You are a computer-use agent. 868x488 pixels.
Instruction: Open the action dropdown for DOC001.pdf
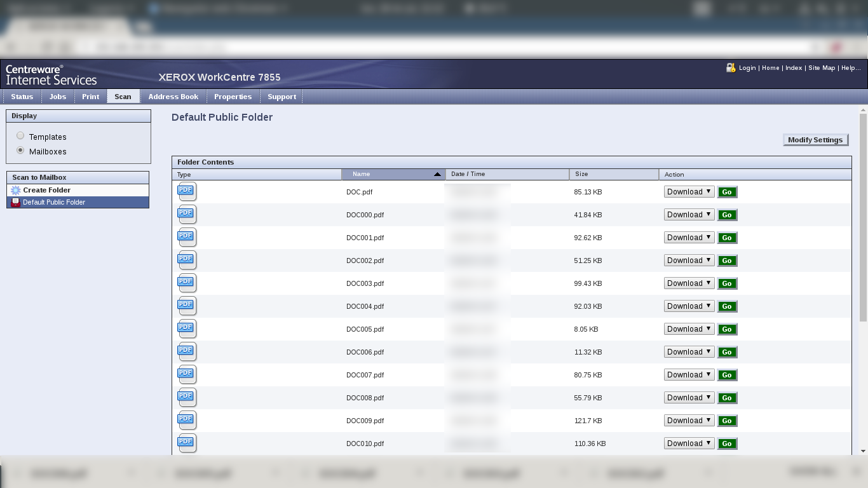coord(689,238)
